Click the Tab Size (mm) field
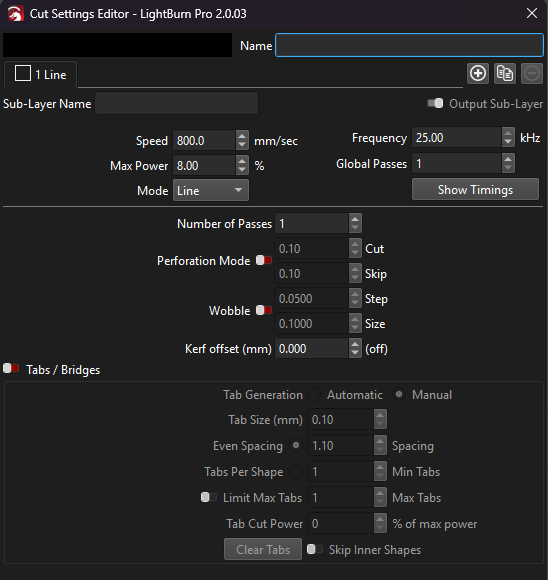The width and height of the screenshot is (548, 580). coord(341,419)
